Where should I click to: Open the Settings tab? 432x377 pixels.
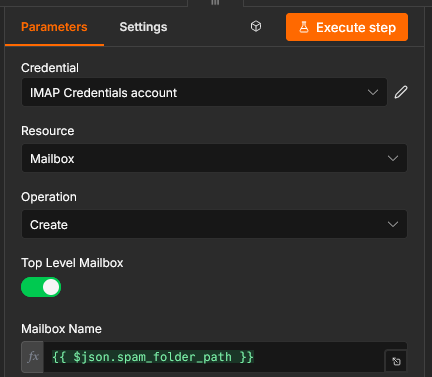(143, 27)
